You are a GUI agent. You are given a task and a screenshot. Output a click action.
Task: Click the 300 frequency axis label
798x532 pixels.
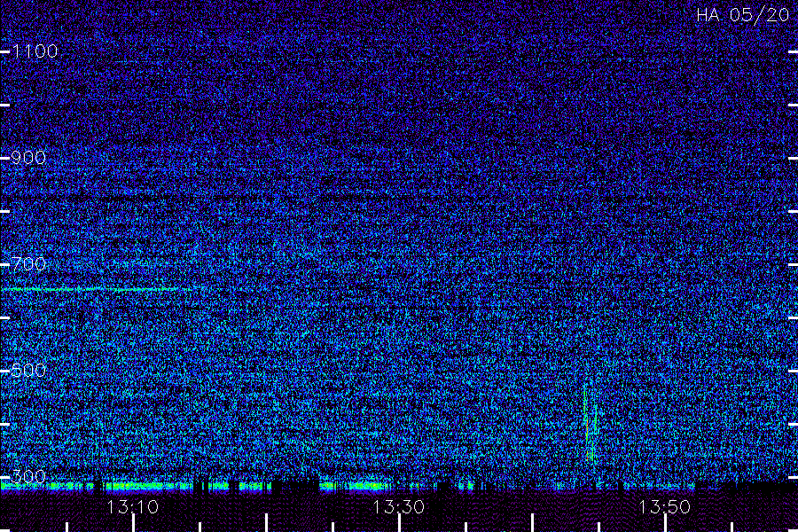pyautogui.click(x=28, y=477)
